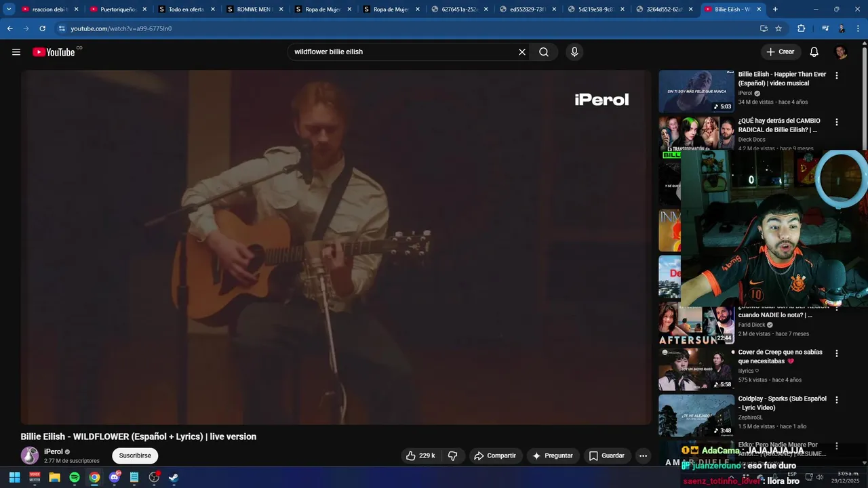868x488 pixels.
Task: Open more actions ellipsis below the video
Action: [643, 455]
